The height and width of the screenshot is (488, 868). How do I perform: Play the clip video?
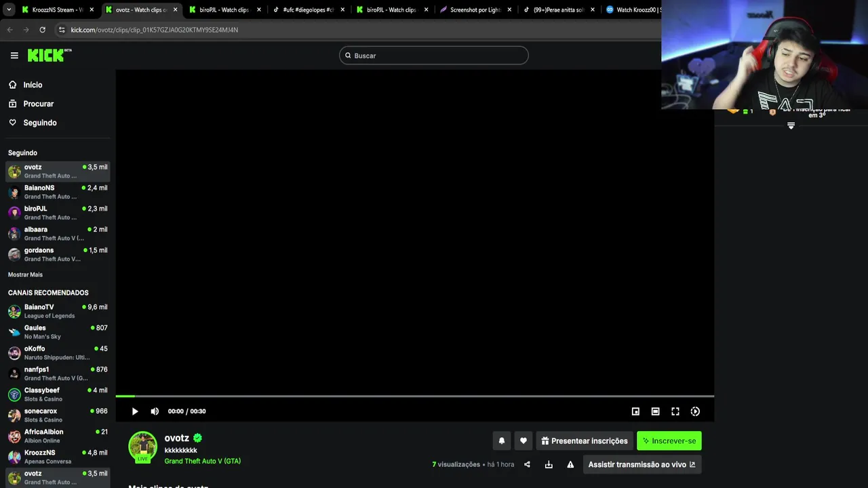click(x=134, y=411)
